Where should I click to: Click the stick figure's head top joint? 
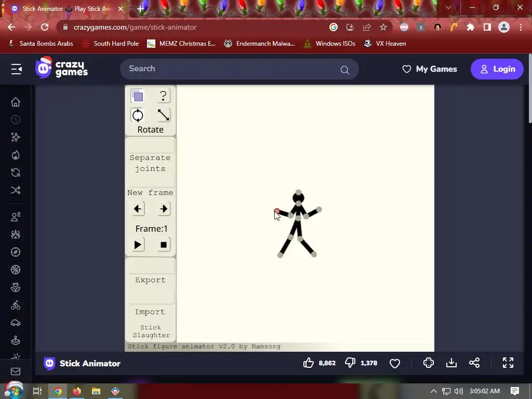pyautogui.click(x=298, y=192)
